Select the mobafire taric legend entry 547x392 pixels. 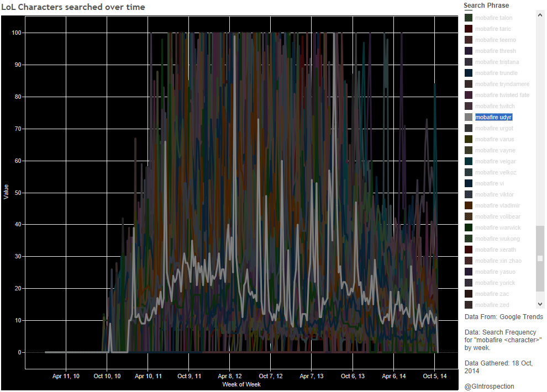(x=493, y=29)
